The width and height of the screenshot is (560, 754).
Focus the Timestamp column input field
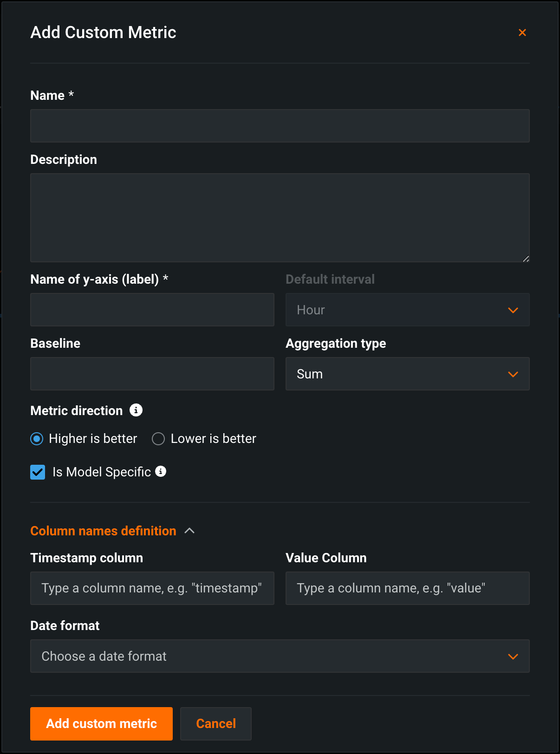(152, 588)
